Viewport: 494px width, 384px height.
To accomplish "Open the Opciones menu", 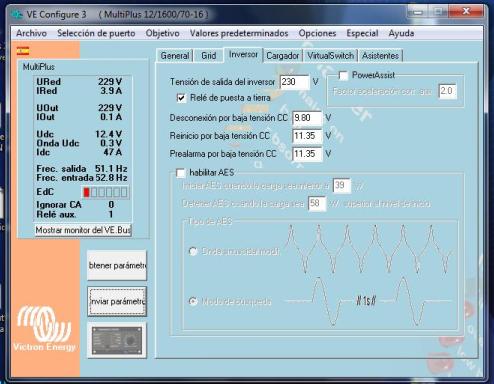I will tap(317, 33).
